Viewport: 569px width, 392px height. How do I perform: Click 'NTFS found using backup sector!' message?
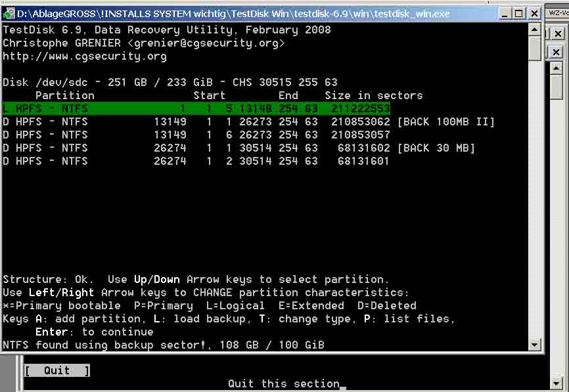104,345
